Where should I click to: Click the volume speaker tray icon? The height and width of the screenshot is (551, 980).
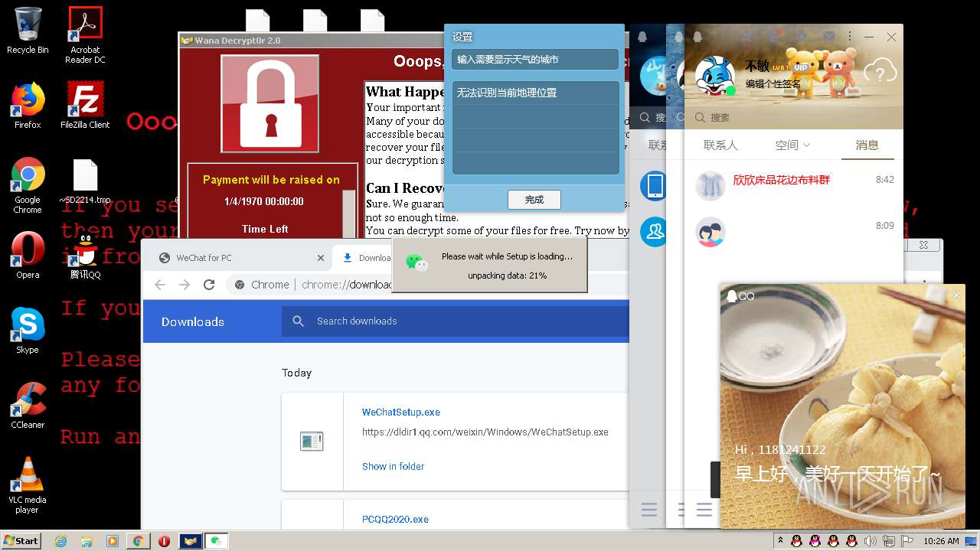[x=870, y=541]
